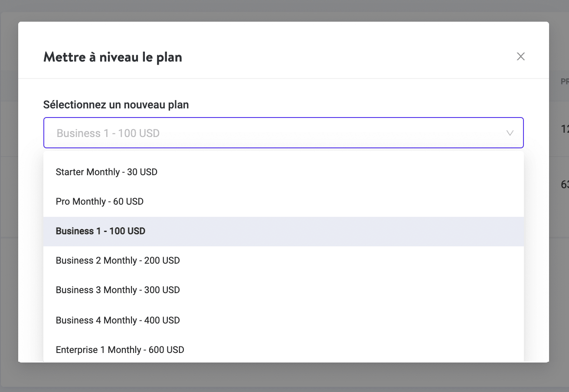This screenshot has height=392, width=569.
Task: Click the dropdown chevron arrow
Action: point(510,133)
